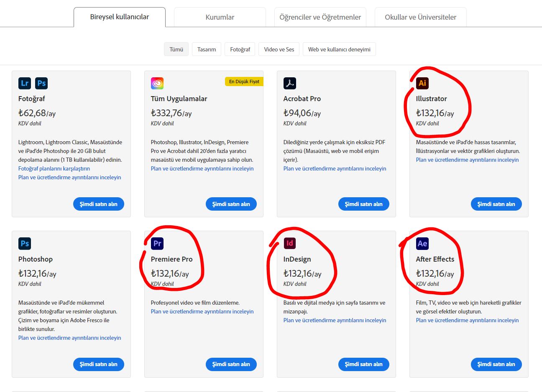View plan details link for After Effects
Screen dimensions: 542x392
[x=468, y=320]
